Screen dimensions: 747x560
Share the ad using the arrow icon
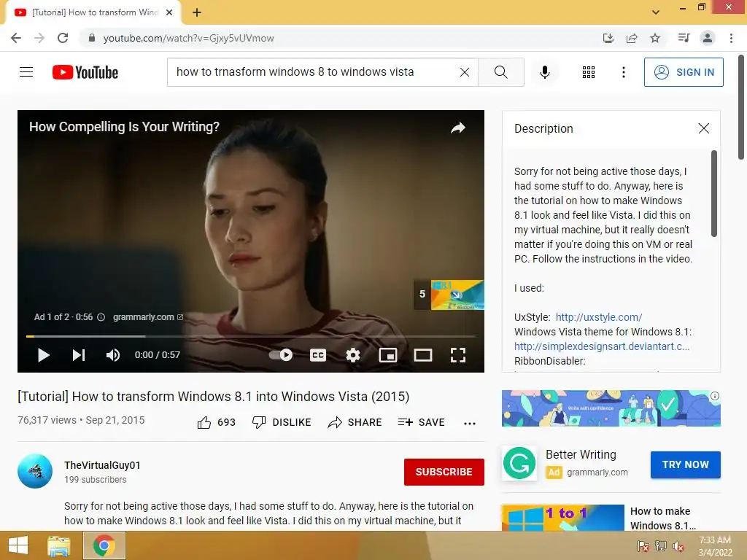[x=458, y=127]
